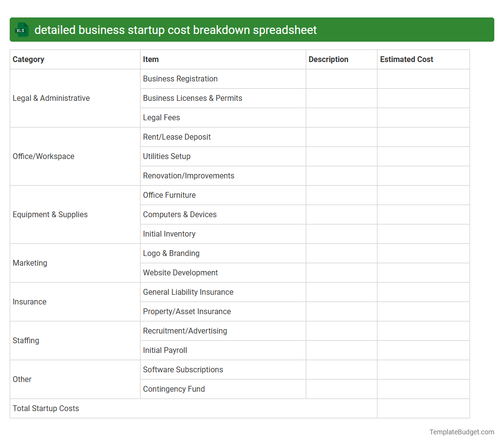
Task: Click the Legal & Administrative category label
Action: coord(51,98)
